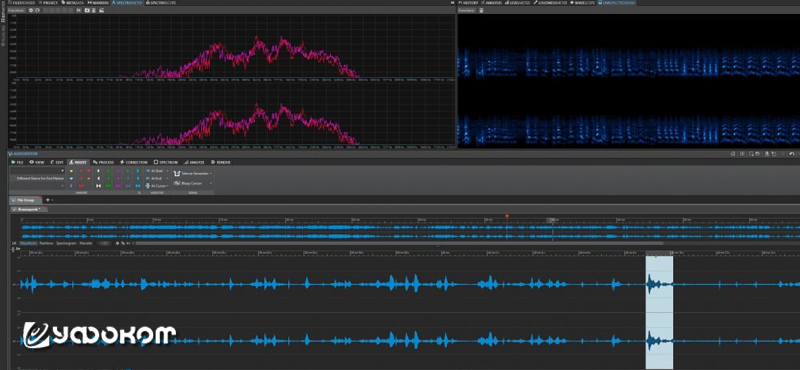
Task: Insert blue start marker
Action: point(138,170)
